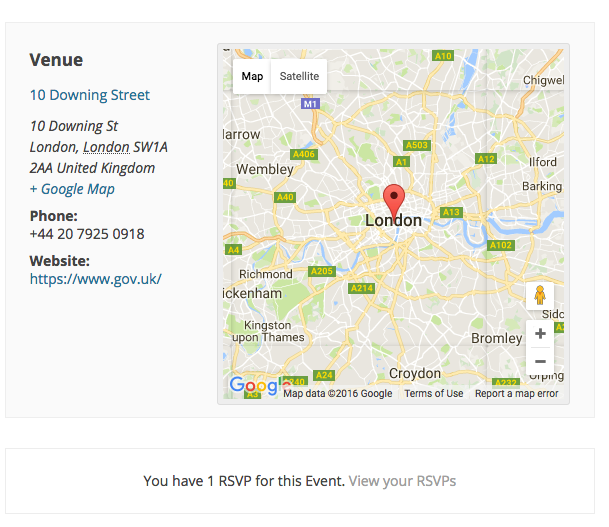Screen dimensions: 609x527
Task: Click the Google logo on the map
Action: [x=254, y=385]
